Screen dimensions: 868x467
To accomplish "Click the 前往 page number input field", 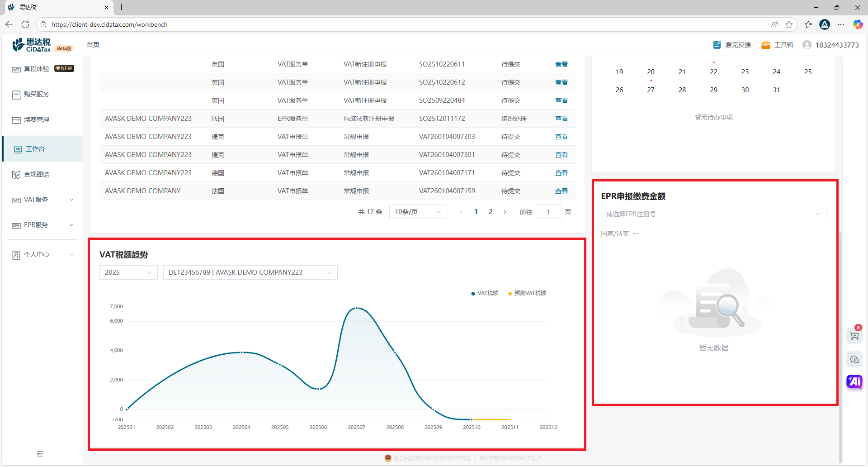I will (548, 212).
